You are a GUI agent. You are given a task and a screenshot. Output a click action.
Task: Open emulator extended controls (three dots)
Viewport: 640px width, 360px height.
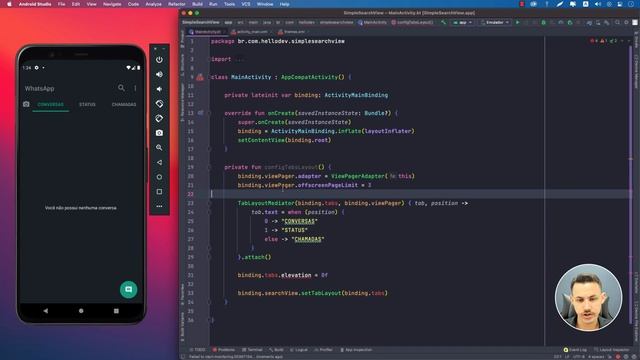[x=159, y=207]
